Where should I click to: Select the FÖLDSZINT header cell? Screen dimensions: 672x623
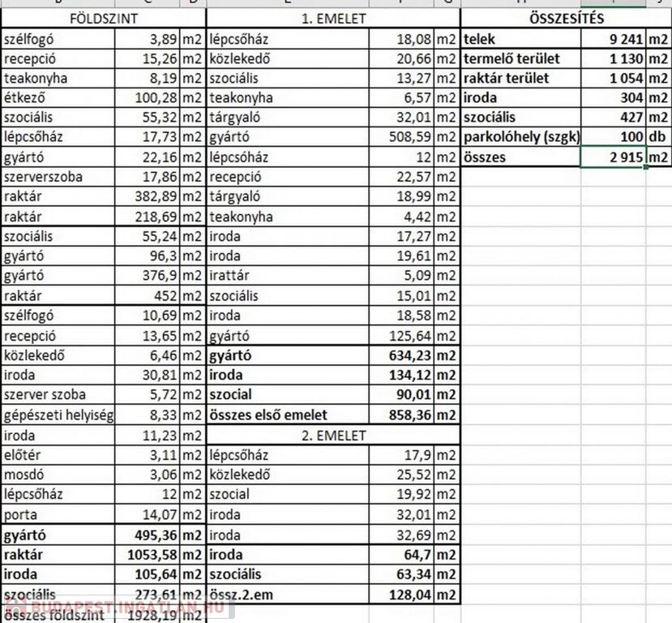click(x=103, y=19)
